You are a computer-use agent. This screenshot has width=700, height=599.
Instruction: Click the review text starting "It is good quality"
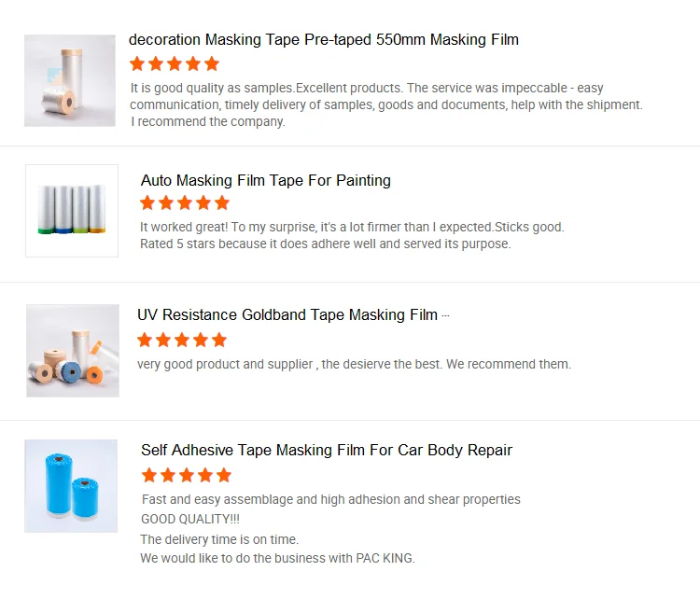(x=386, y=104)
